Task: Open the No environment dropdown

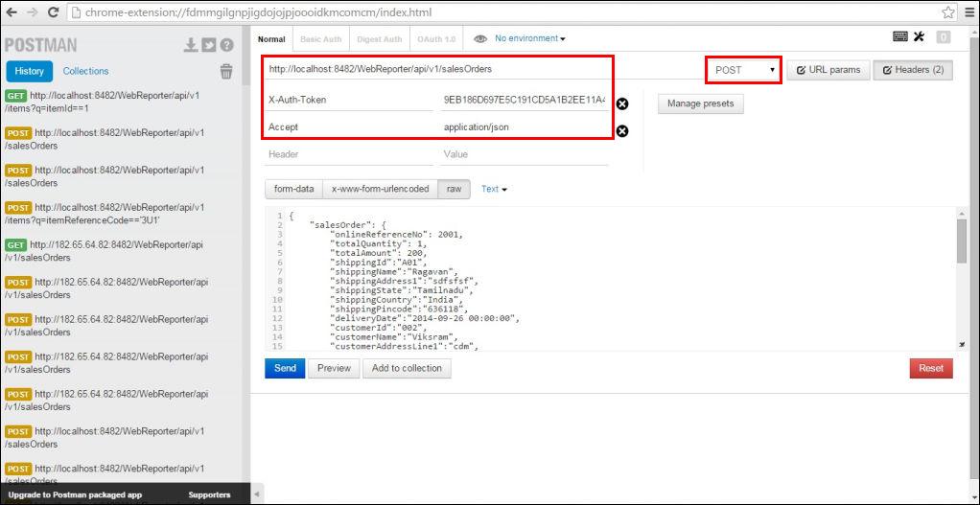Action: [530, 38]
